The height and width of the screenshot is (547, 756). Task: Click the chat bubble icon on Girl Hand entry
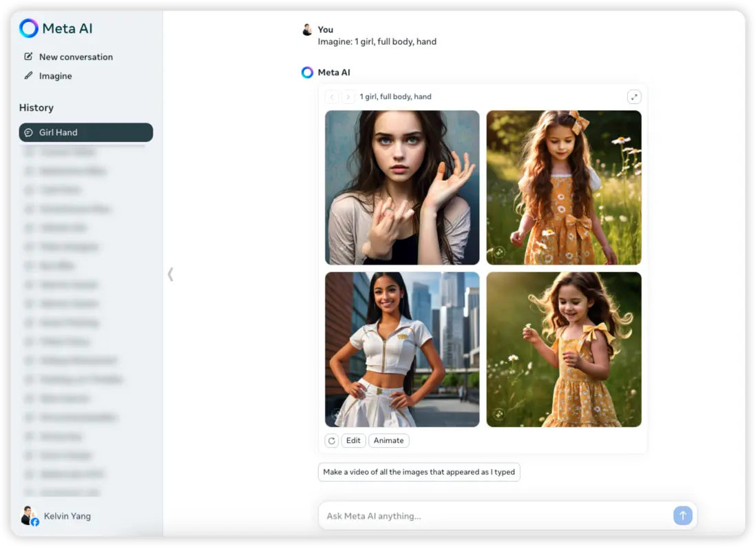point(28,133)
